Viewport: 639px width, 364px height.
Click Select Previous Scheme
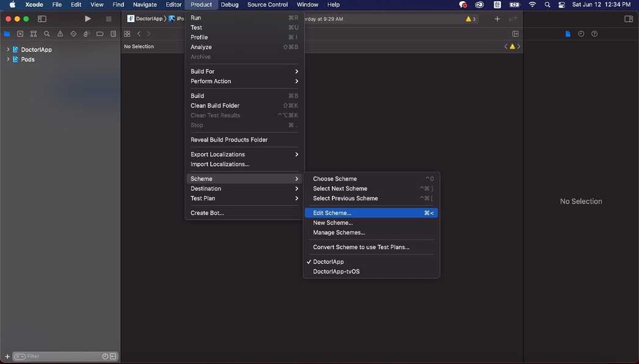tap(371, 198)
